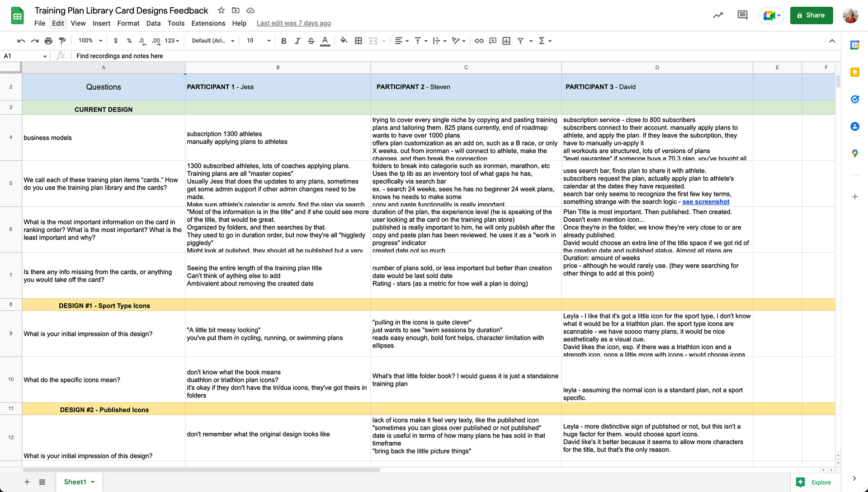Select the Paint format tool
Screen dimensions: 868x492
(62, 41)
